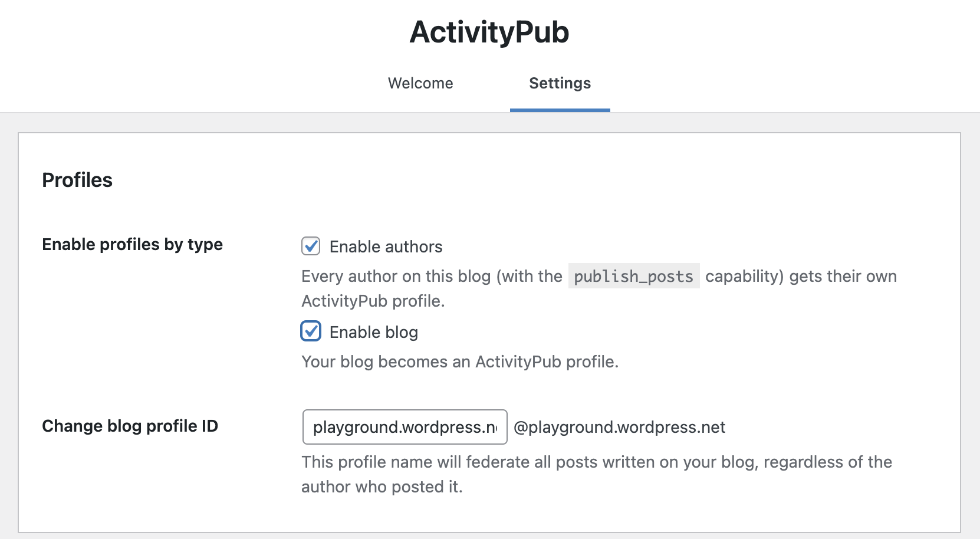Screen dimensions: 980x539
Task: Click the 'author who posted it.' line
Action: click(382, 487)
